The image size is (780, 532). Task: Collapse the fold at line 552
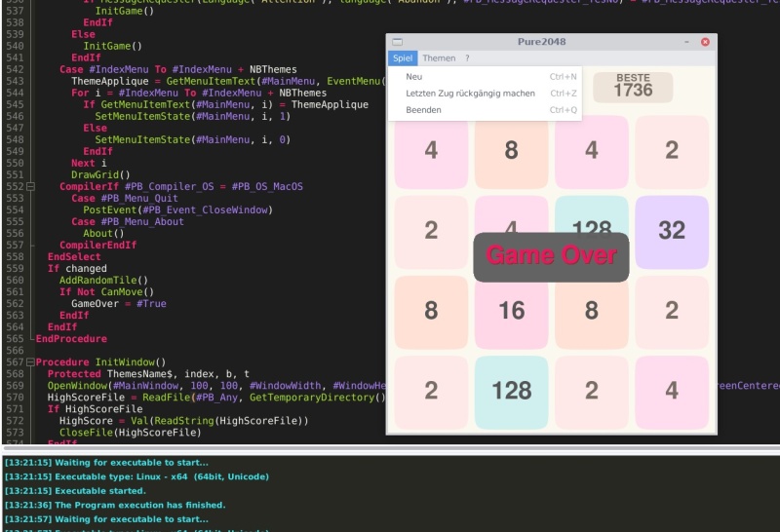click(x=30, y=186)
